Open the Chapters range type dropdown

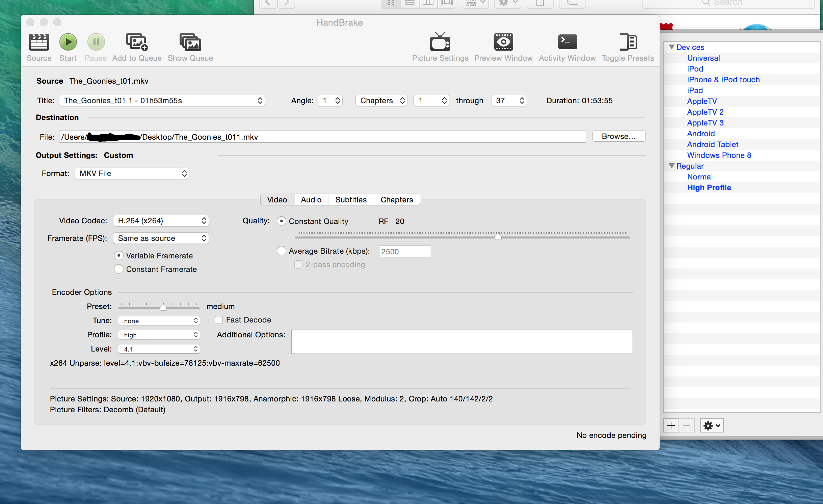381,101
